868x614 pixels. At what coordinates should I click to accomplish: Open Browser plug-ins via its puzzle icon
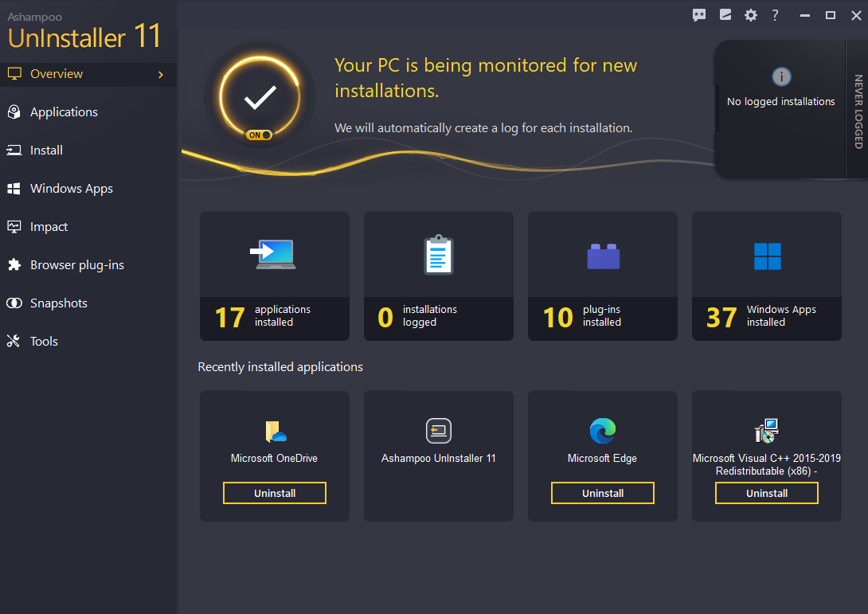click(13, 264)
